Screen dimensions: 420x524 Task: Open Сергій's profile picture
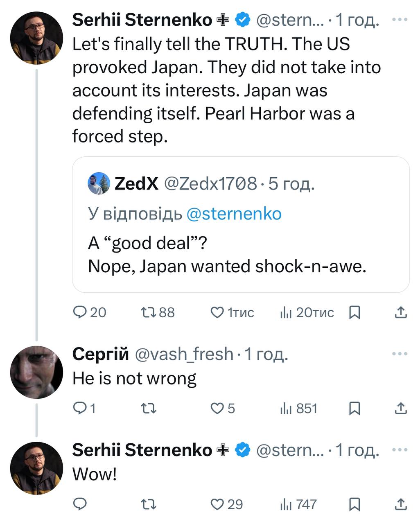click(x=36, y=373)
